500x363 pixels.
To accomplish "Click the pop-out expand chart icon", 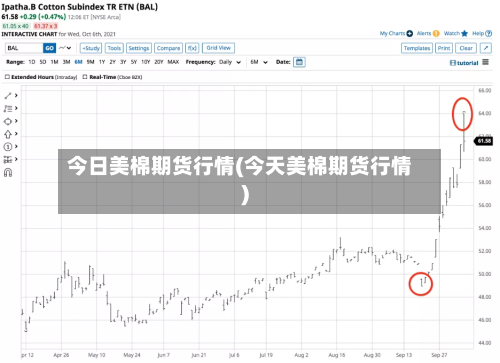I will click(x=486, y=48).
